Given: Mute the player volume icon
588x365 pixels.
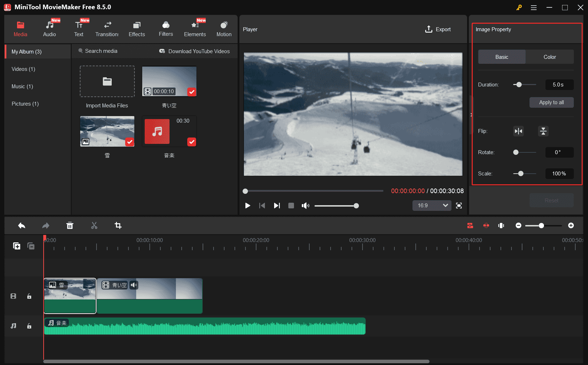Looking at the screenshot, I should [305, 206].
